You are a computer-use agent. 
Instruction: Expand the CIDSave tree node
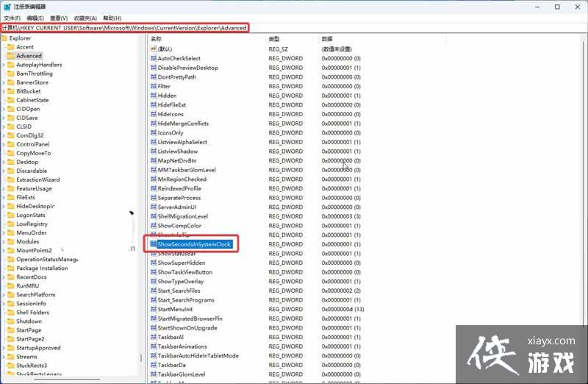click(4, 118)
